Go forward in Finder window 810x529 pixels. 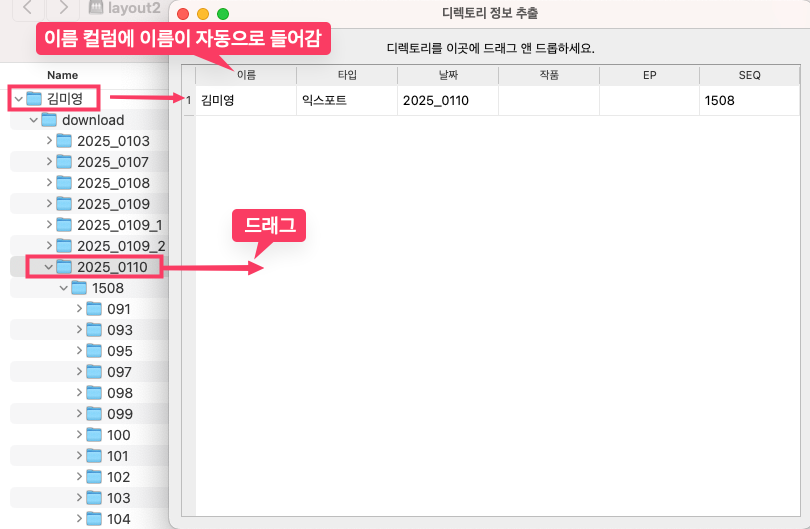tap(63, 8)
